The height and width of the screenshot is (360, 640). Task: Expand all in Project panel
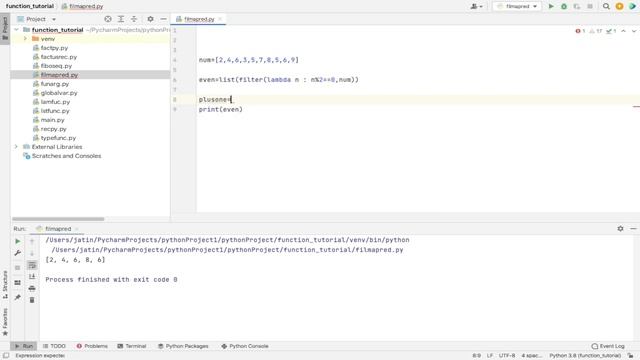coord(121,19)
